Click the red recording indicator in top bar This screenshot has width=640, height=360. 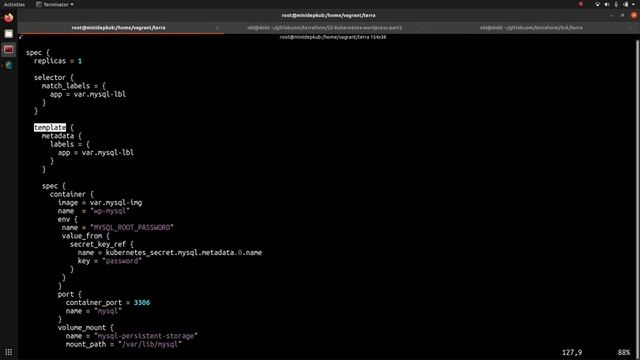581,4
